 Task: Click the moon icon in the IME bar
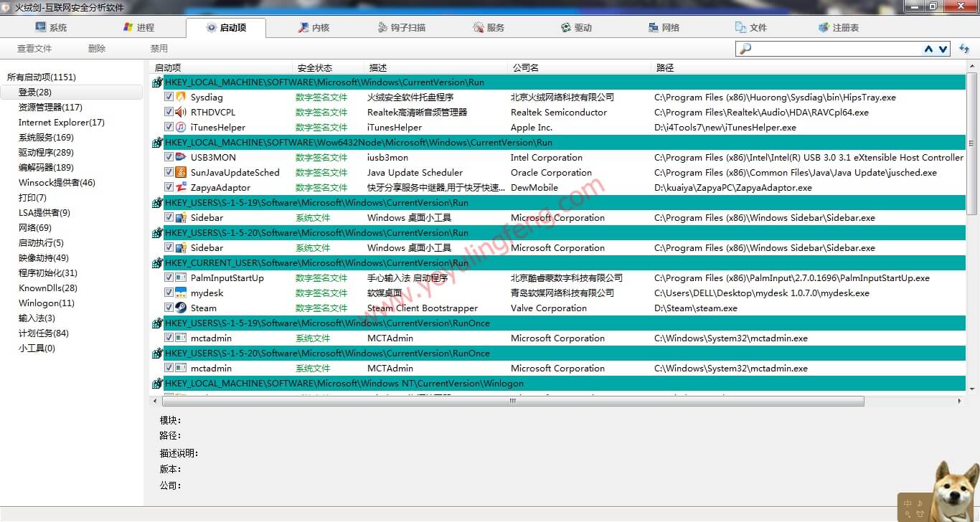(919, 503)
